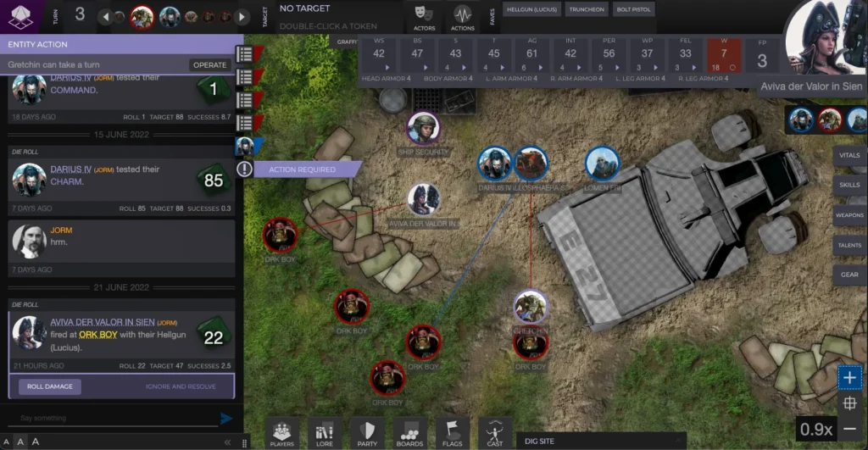Open the Actors panel

[x=424, y=18]
